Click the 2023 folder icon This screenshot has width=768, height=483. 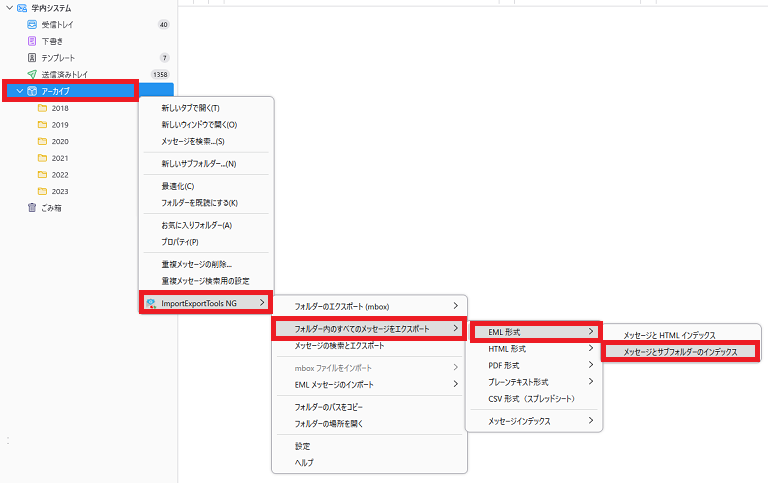43,191
